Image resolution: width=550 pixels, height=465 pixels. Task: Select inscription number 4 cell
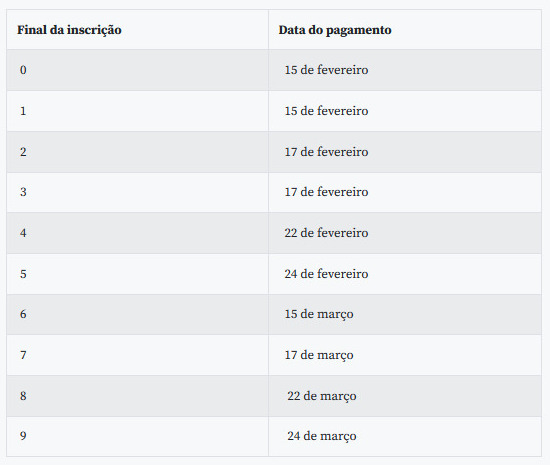(x=138, y=233)
